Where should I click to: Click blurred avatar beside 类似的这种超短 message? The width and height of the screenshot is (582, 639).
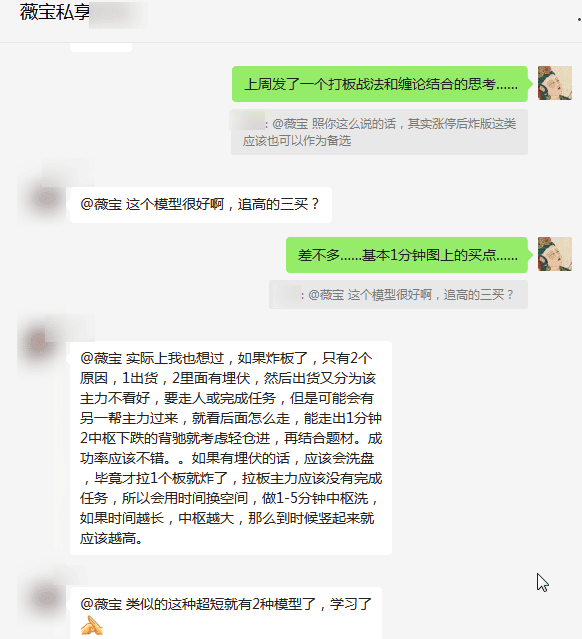pos(46,598)
